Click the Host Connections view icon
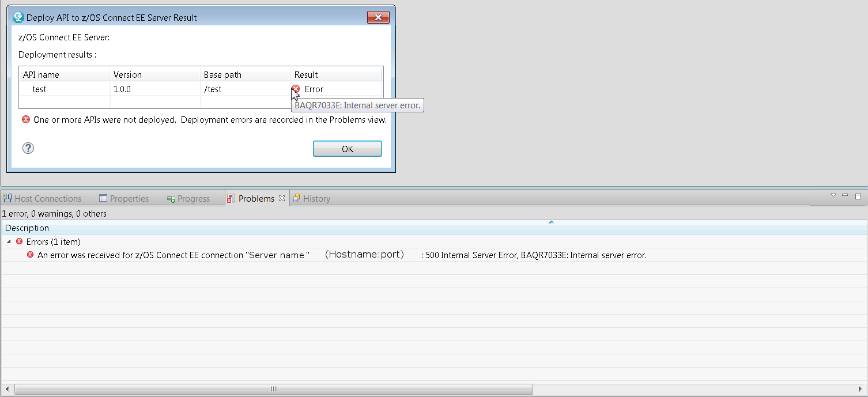Image resolution: width=868 pixels, height=397 pixels. point(7,198)
